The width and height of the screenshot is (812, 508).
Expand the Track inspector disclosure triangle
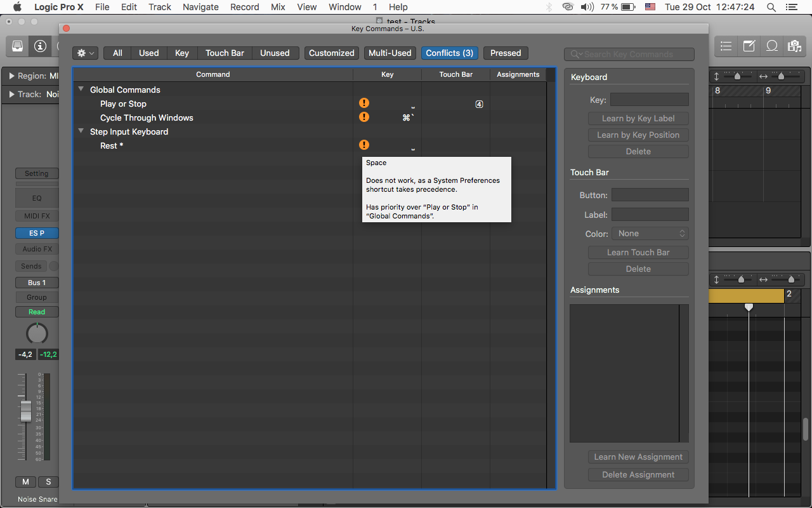point(12,94)
